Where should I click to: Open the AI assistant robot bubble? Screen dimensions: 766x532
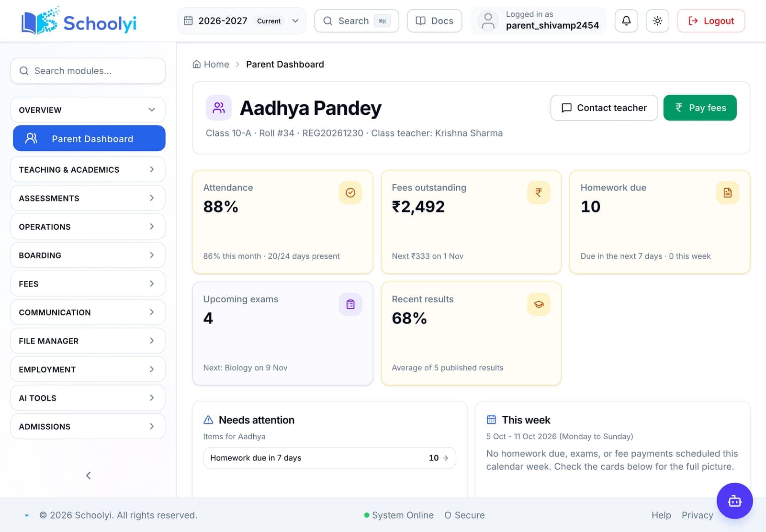(x=734, y=501)
